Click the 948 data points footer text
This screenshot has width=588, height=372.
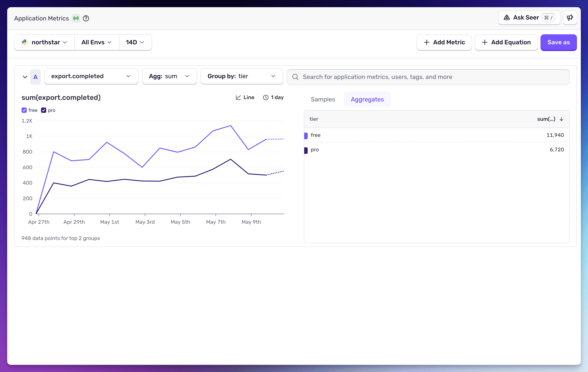(61, 238)
